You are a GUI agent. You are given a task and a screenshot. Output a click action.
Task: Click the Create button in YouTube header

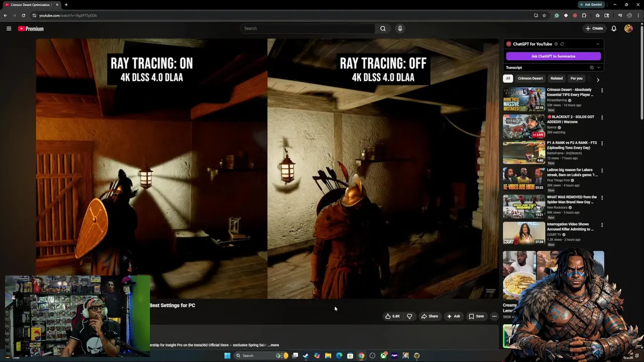[x=594, y=29]
